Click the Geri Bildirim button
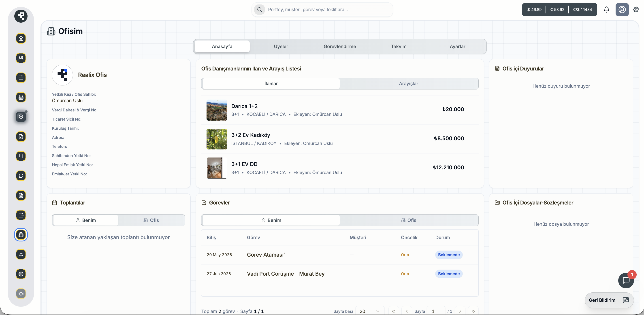The height and width of the screenshot is (315, 644). coord(609,300)
